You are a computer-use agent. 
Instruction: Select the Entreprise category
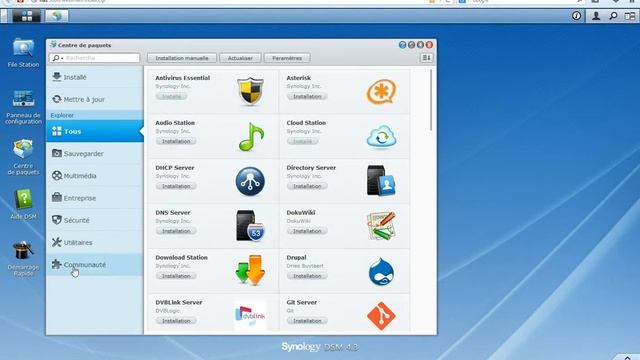click(95, 198)
